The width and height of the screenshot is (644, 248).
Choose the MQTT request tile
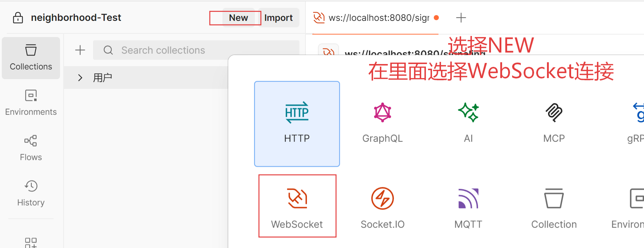pyautogui.click(x=468, y=209)
